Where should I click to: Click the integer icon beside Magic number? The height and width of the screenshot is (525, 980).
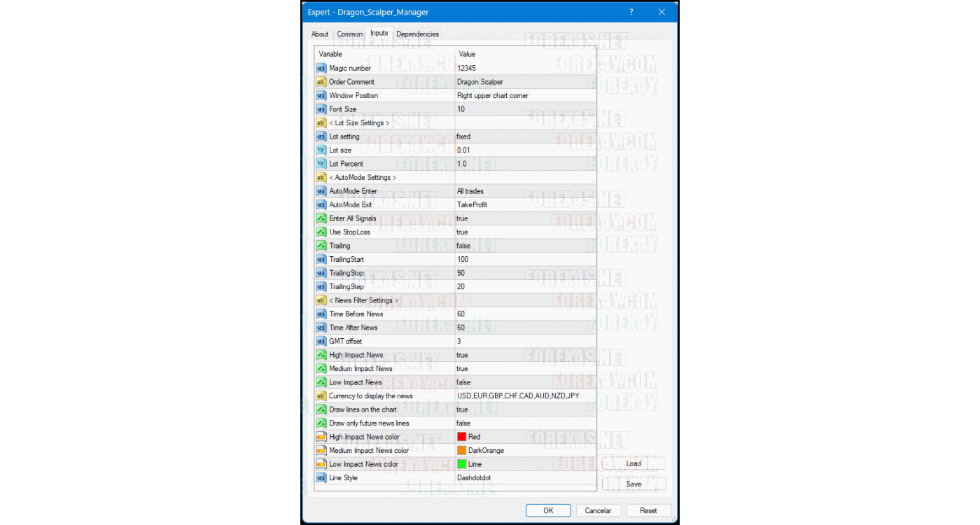pos(321,69)
